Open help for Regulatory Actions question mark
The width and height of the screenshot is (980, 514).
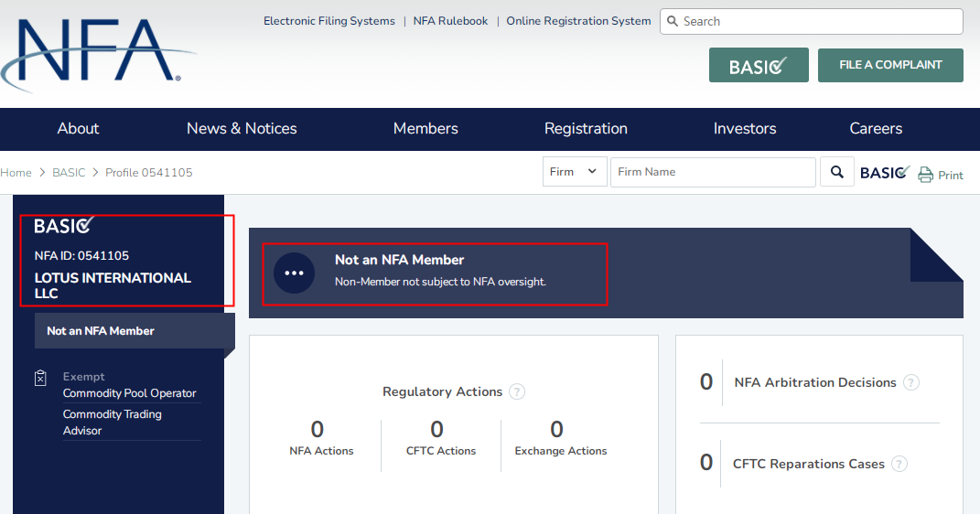pos(517,391)
